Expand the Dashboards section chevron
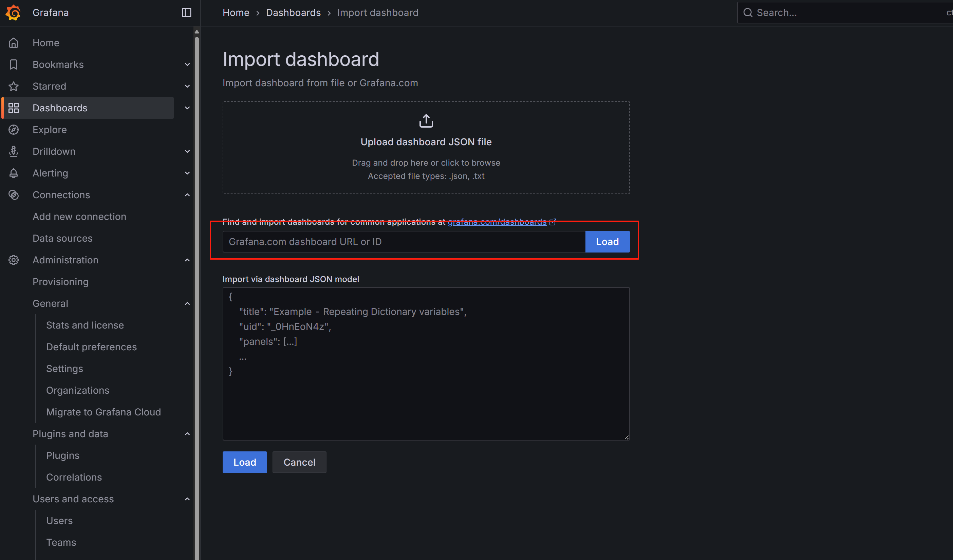The height and width of the screenshot is (560, 953). (x=187, y=108)
